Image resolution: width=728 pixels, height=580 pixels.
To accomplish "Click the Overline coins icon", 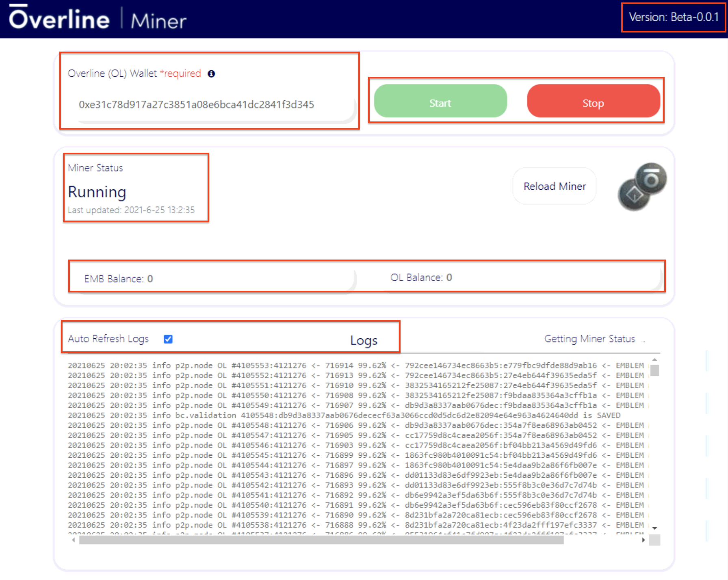I will pos(642,186).
